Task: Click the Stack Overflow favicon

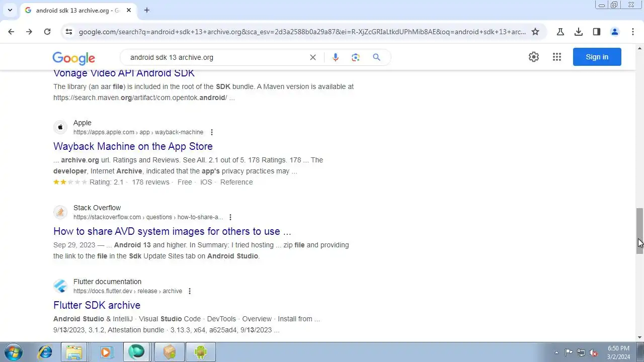Action: click(60, 212)
